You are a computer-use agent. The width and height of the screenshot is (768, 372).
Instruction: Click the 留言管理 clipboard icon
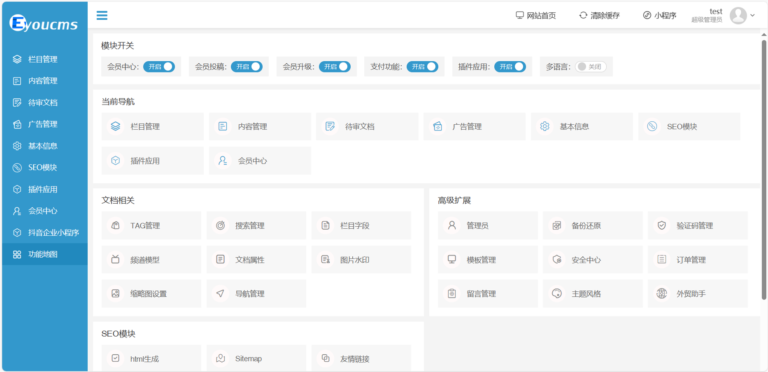pos(452,294)
